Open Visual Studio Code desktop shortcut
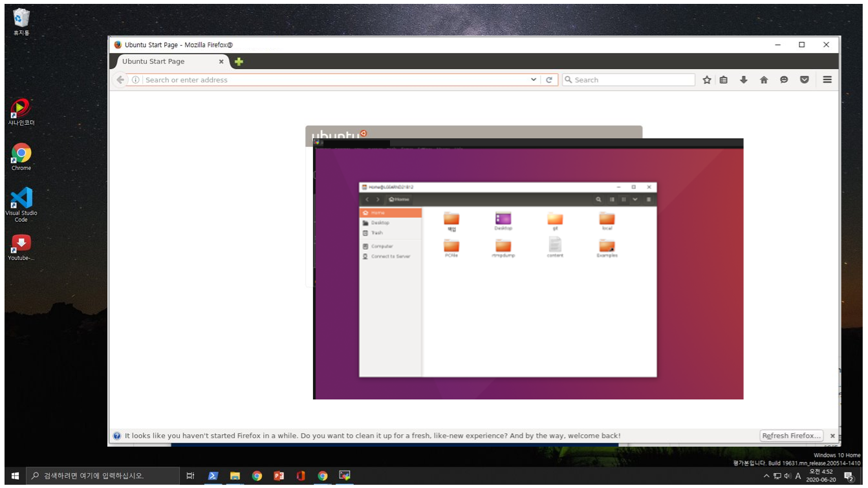 click(21, 205)
